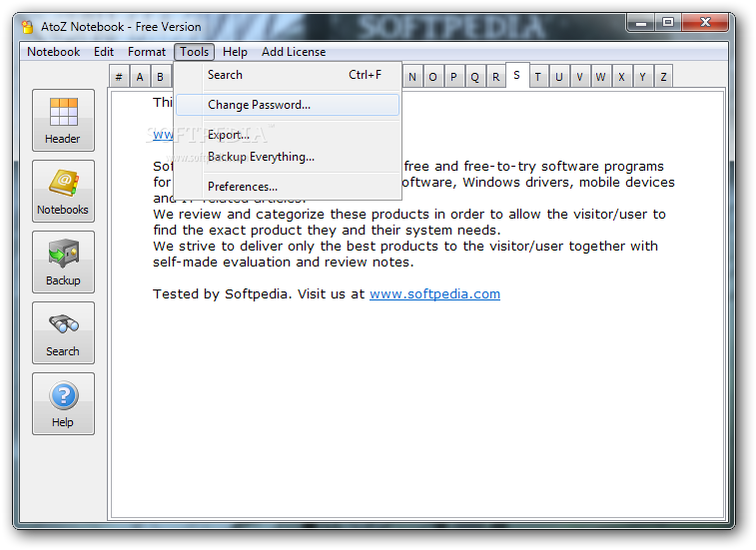Switch to the V letter tab

[x=579, y=77]
